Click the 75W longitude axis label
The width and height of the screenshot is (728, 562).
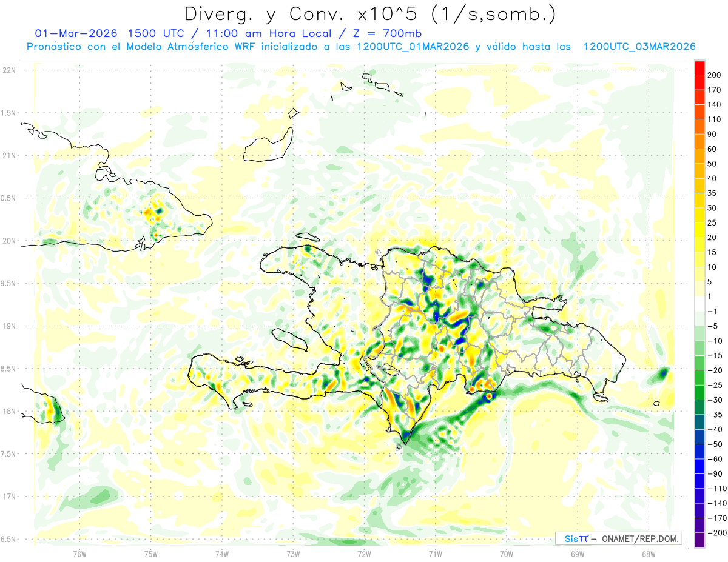(151, 553)
